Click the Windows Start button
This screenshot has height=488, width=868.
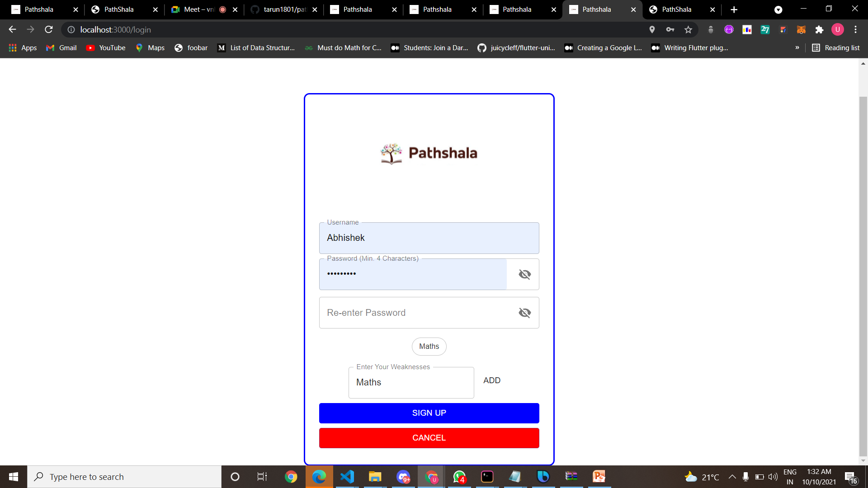pyautogui.click(x=14, y=477)
